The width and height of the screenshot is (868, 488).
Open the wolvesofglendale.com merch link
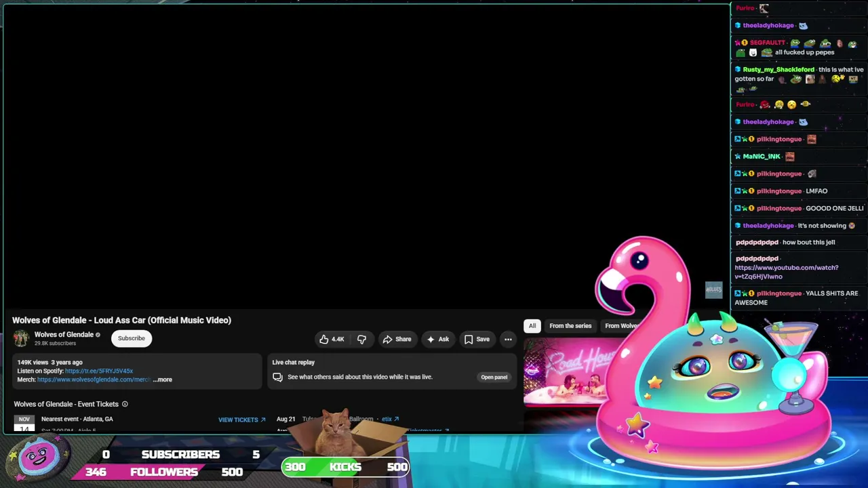point(94,380)
